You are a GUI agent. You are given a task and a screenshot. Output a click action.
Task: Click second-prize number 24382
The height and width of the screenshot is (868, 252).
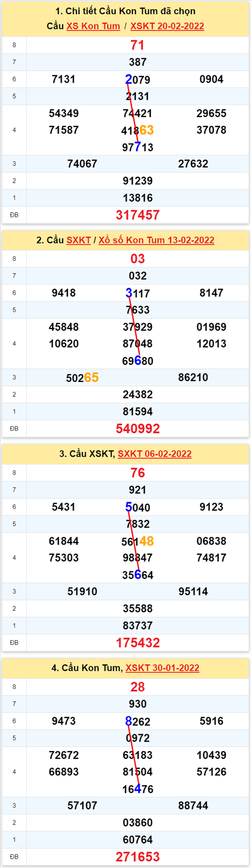click(138, 394)
